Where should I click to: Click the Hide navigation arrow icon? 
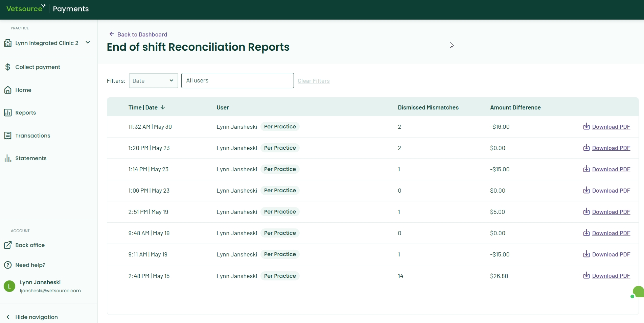(x=8, y=317)
